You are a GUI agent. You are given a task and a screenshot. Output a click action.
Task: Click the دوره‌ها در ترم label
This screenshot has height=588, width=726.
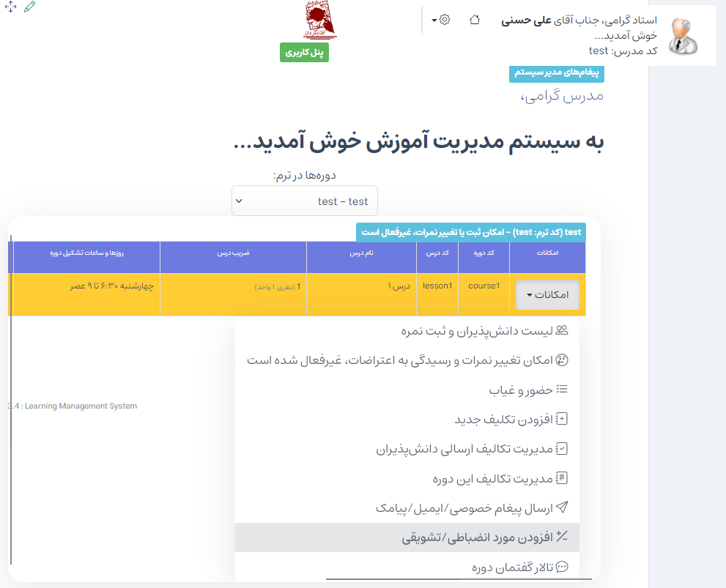pyautogui.click(x=305, y=175)
